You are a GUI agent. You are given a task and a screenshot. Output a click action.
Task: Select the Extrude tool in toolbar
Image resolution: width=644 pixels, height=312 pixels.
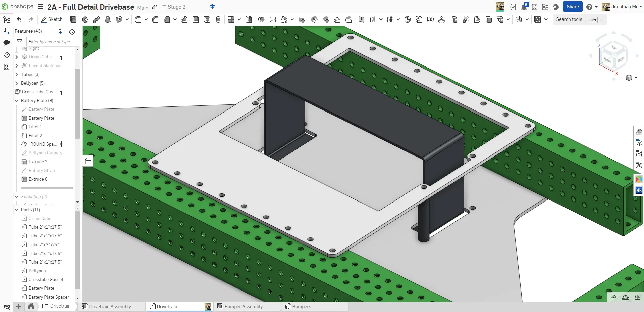click(73, 19)
